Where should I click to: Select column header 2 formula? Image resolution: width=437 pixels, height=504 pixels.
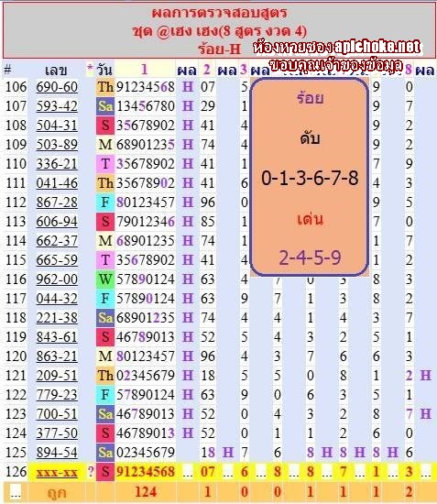[207, 70]
